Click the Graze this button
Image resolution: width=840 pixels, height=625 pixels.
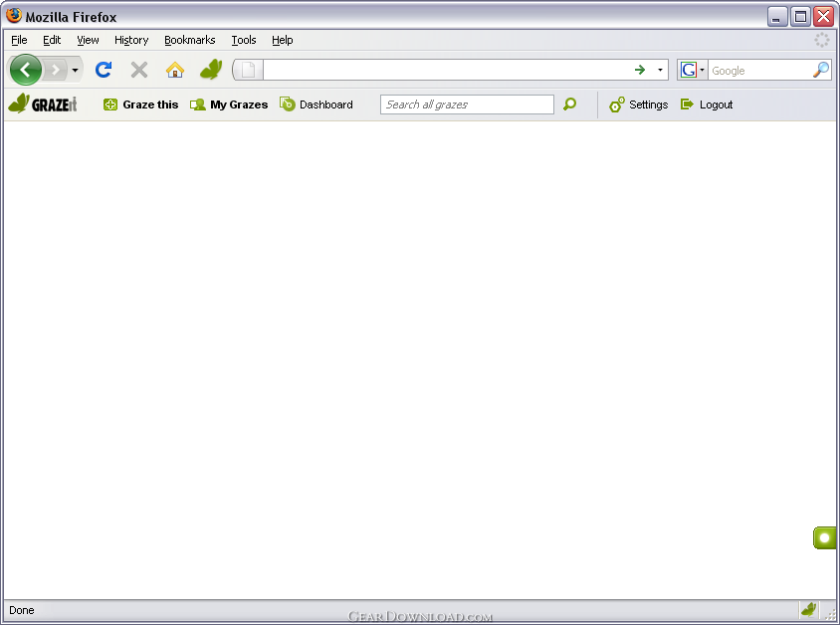141,104
